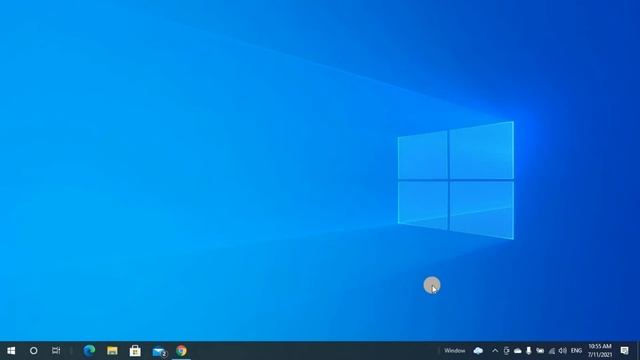Switch to Google Chrome on the taskbar

coord(181,351)
